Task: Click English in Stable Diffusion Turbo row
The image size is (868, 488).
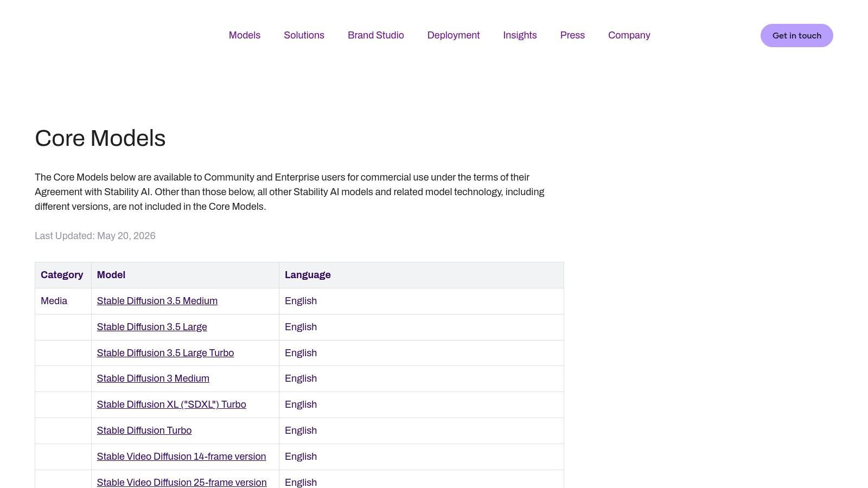Action: click(x=301, y=431)
